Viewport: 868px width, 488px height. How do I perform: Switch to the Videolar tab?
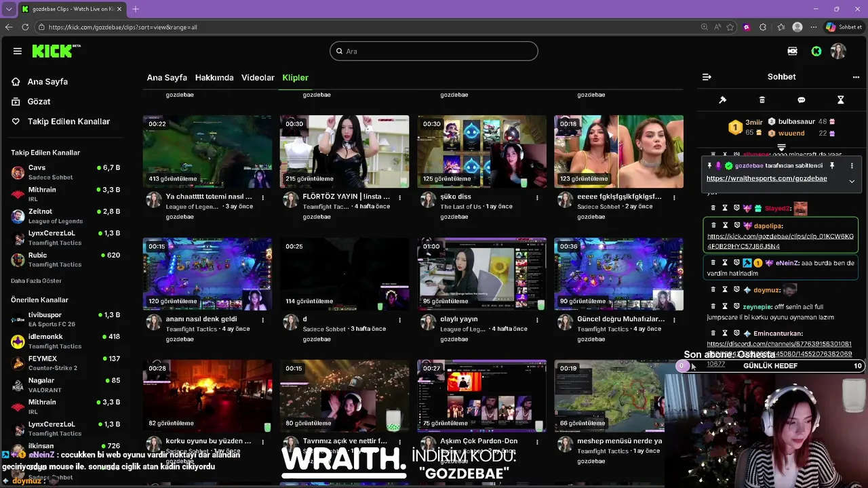[x=258, y=77]
